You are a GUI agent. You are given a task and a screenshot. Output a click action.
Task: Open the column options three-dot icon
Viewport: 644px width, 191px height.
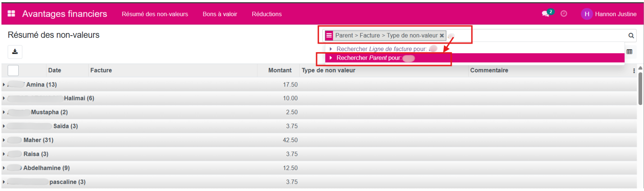634,71
